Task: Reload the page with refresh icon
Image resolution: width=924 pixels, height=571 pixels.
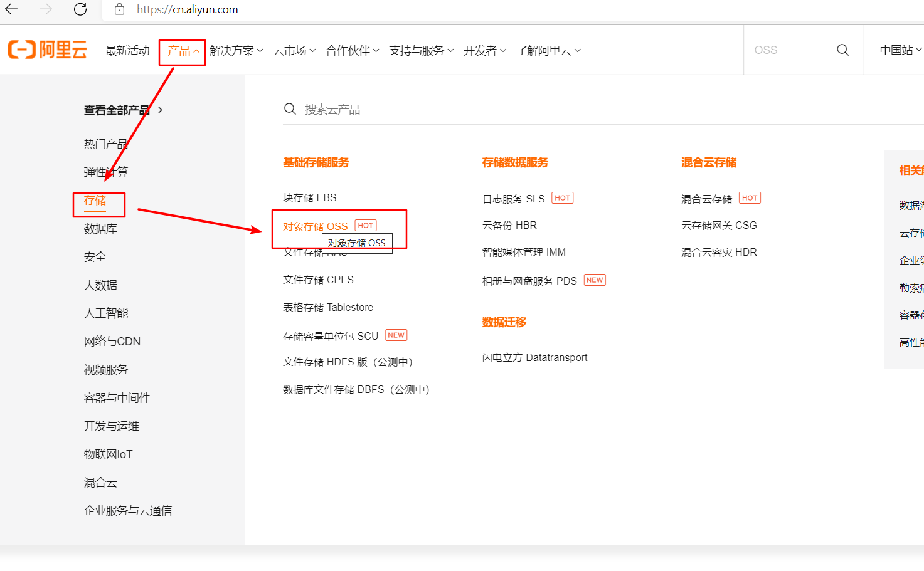Action: point(80,9)
